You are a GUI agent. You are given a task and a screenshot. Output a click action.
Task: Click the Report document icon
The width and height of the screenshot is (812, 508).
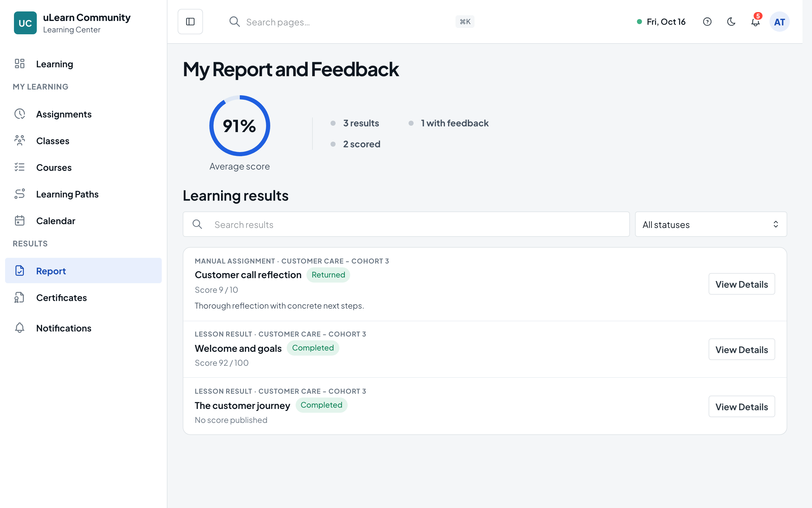[20, 271]
